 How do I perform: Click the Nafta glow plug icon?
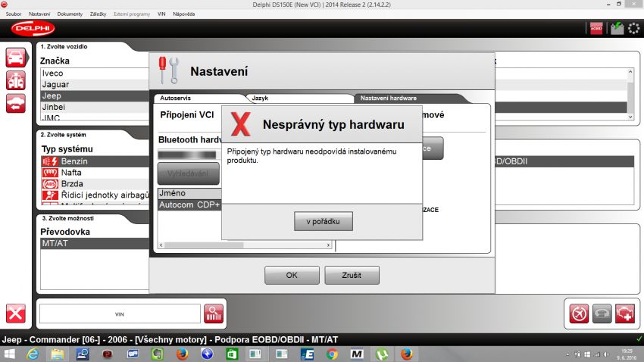coord(50,173)
